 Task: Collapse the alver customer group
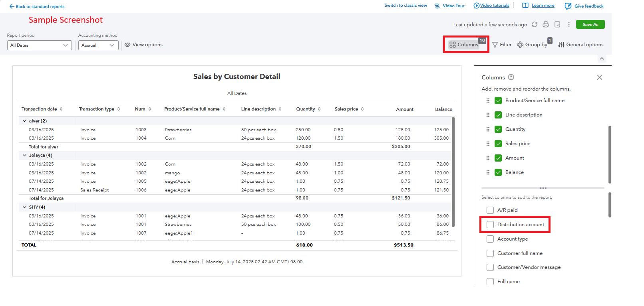[x=24, y=121]
